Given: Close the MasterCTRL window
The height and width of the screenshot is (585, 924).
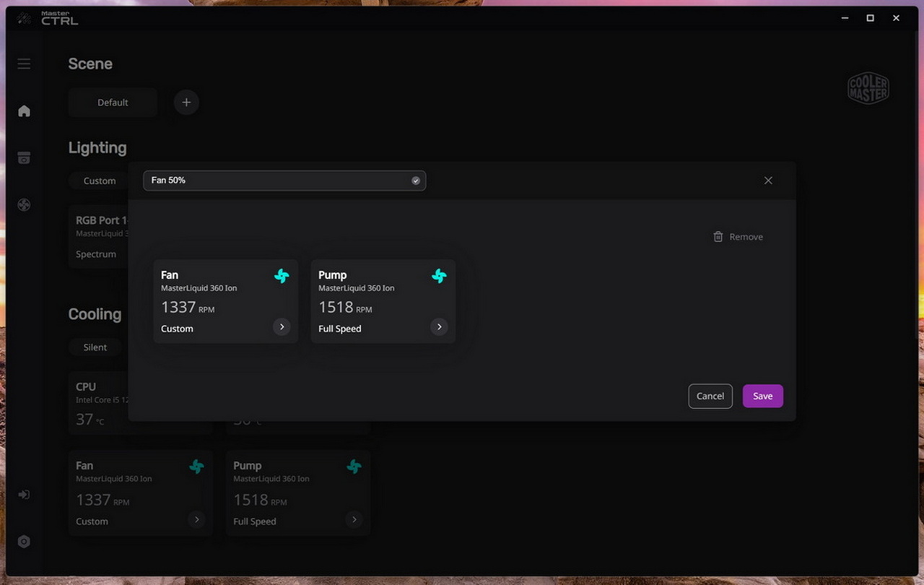Looking at the screenshot, I should 897,18.
